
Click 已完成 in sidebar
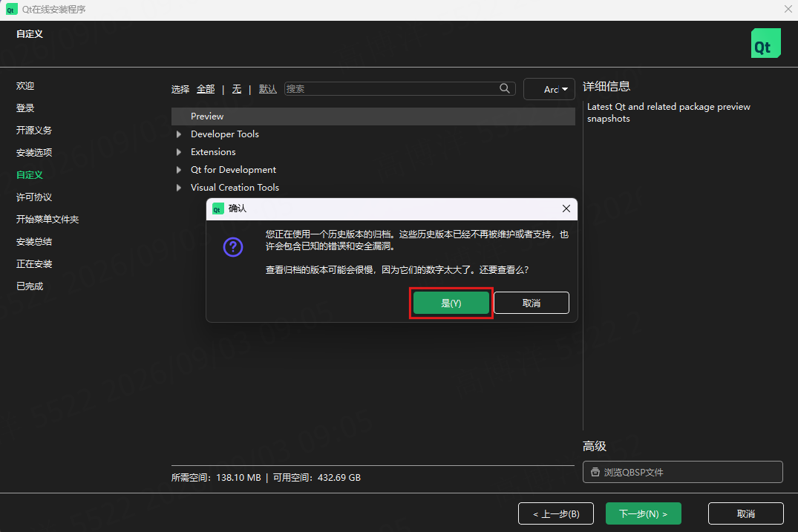[30, 286]
